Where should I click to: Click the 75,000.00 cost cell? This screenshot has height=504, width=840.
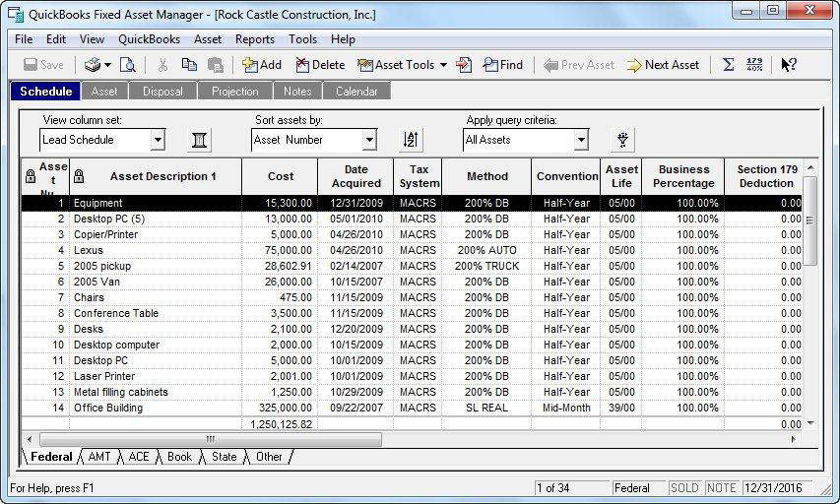point(281,250)
